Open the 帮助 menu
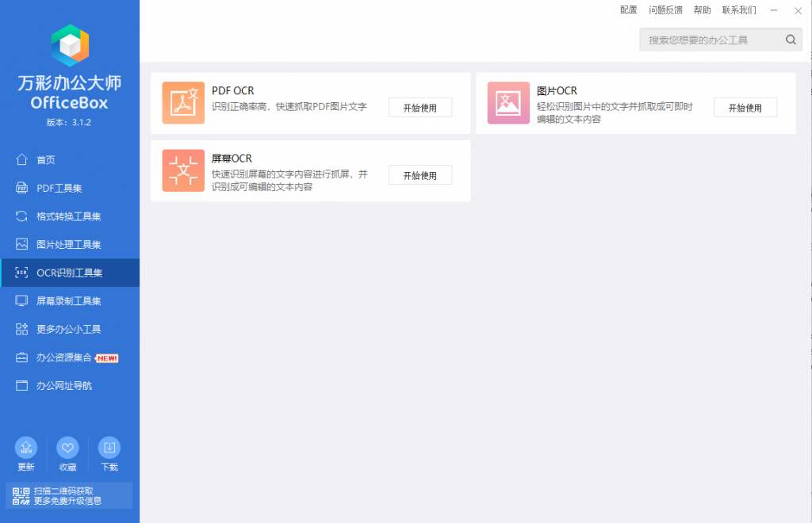Viewport: 812px width, 523px height. coord(702,10)
